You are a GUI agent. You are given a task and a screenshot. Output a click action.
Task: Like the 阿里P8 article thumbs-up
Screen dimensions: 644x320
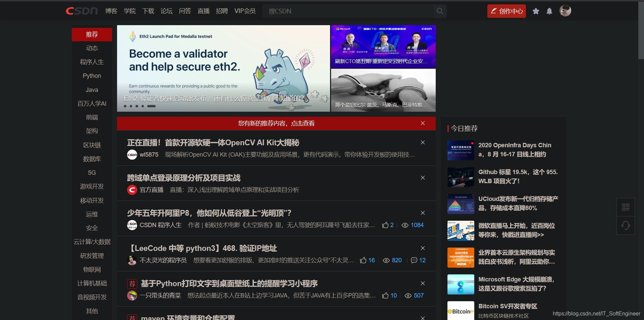(x=385, y=225)
